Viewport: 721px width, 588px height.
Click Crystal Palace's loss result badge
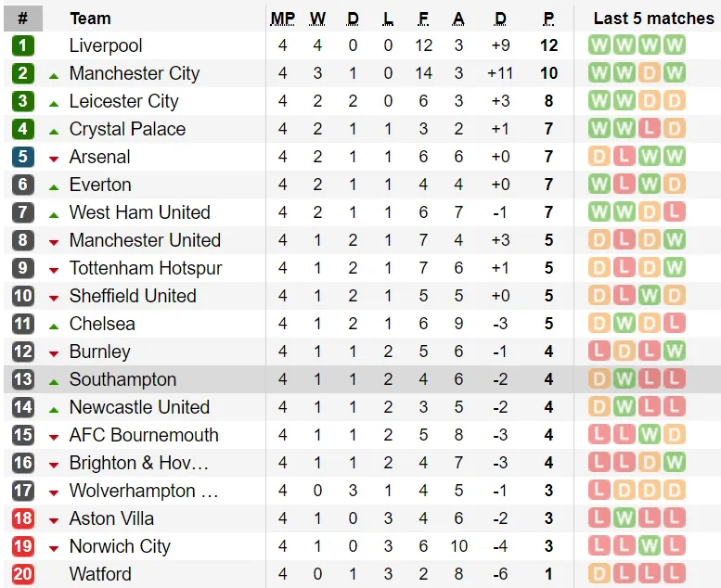[x=650, y=129]
